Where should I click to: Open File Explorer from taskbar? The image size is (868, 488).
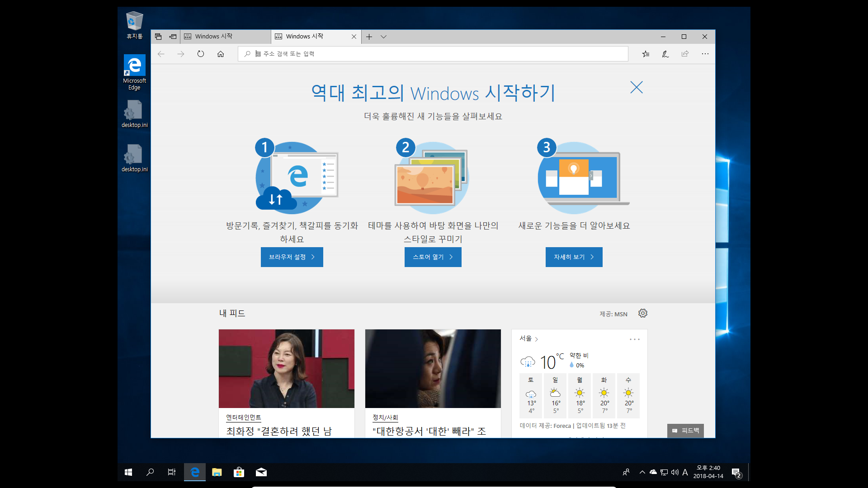click(217, 472)
